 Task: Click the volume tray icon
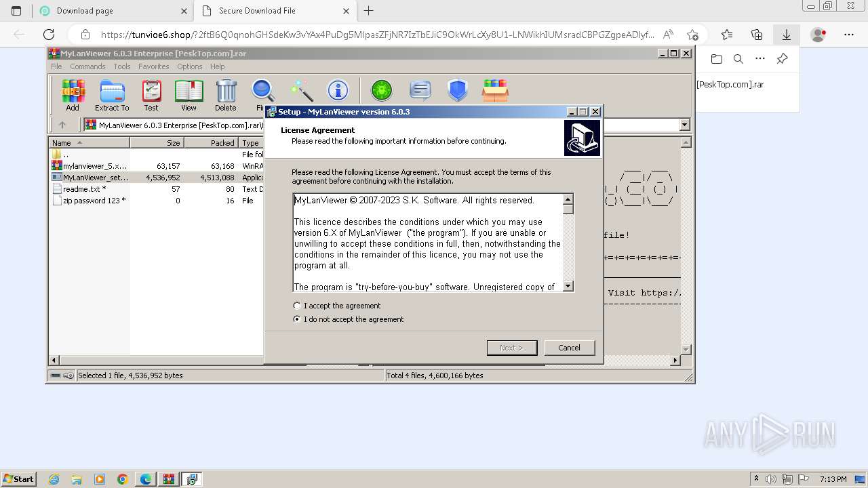click(x=771, y=479)
